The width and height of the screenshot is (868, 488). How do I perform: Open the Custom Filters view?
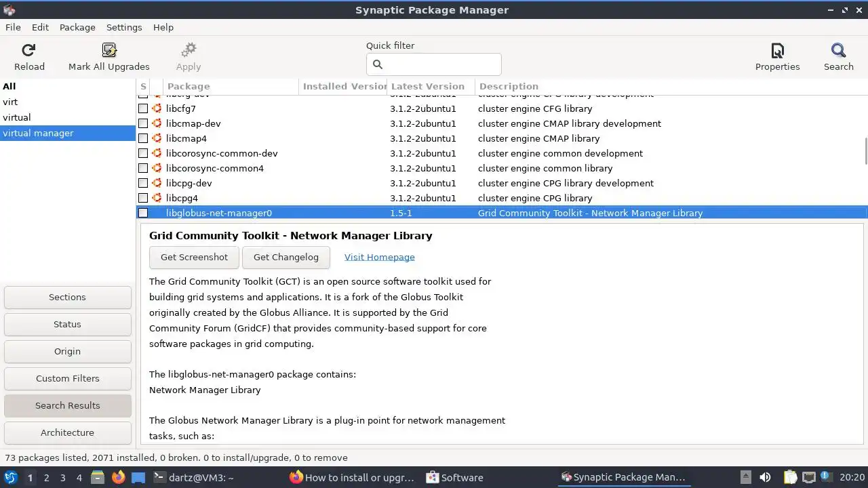67,378
